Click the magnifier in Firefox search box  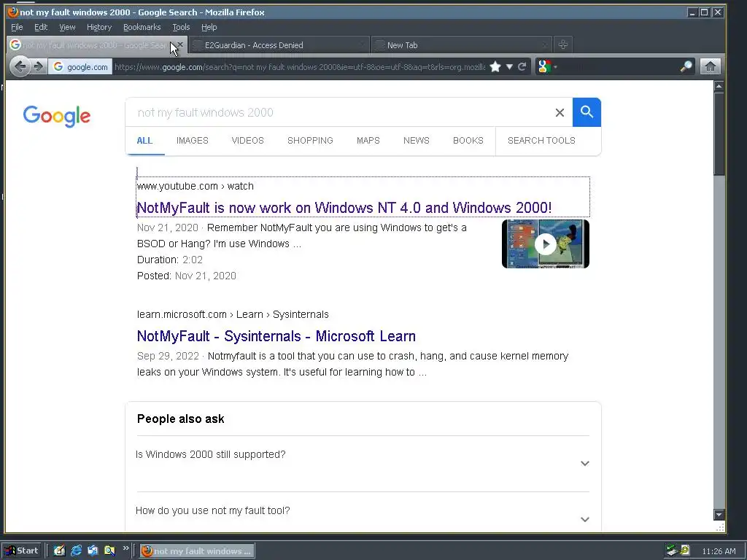tap(686, 66)
